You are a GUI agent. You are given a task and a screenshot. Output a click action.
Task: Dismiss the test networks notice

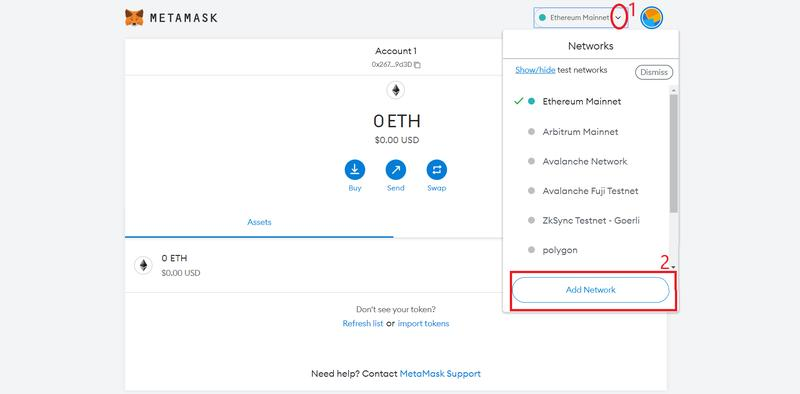tap(654, 72)
